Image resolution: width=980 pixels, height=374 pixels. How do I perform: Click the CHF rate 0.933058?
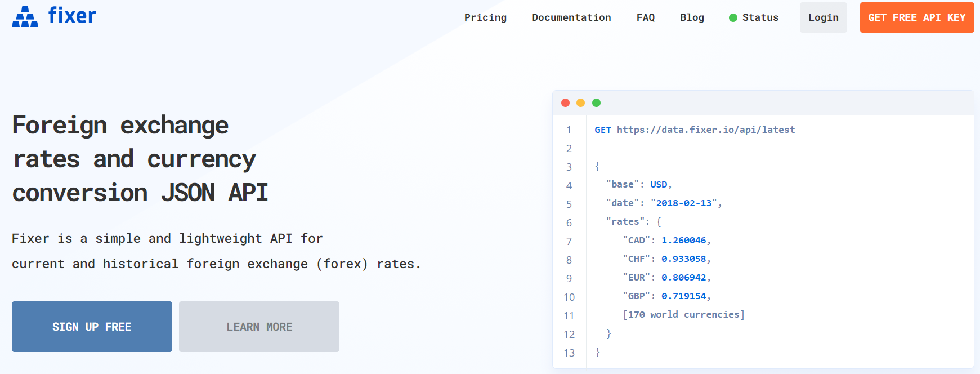(x=683, y=259)
